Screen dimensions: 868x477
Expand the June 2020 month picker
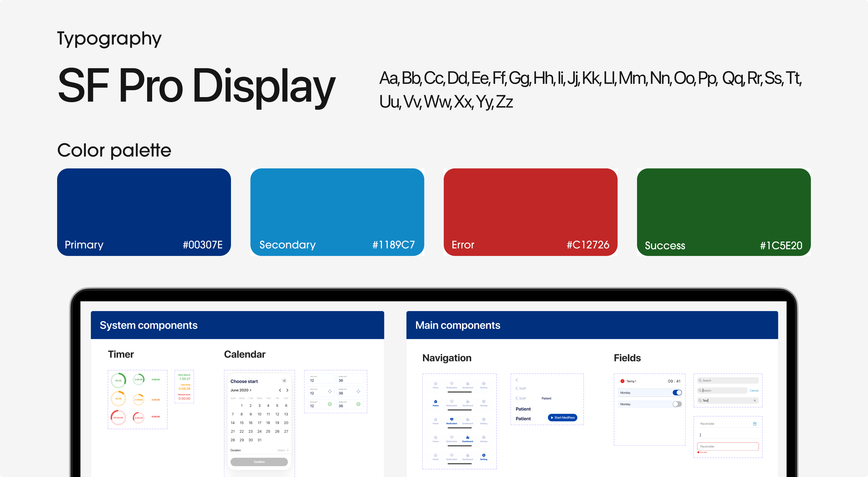click(241, 390)
